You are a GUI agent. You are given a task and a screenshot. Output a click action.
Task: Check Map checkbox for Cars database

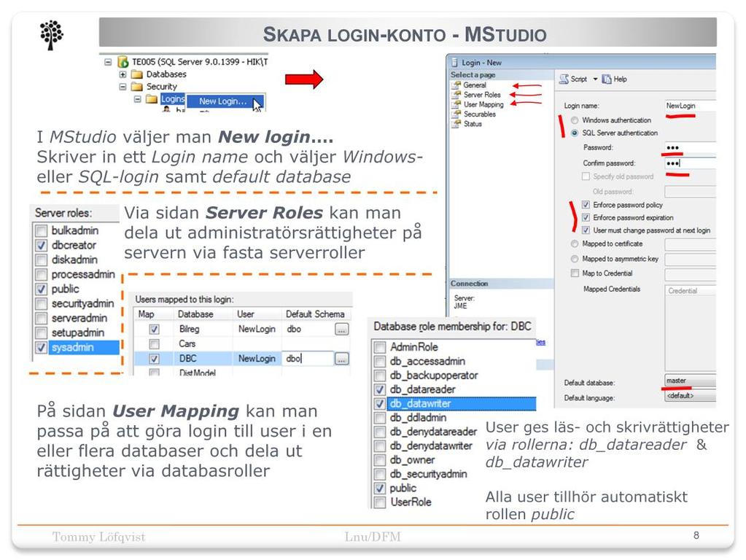click(154, 344)
